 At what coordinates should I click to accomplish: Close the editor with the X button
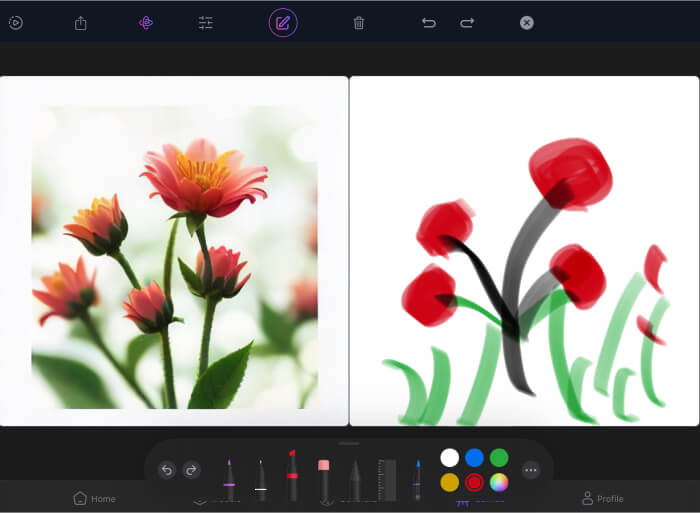527,23
